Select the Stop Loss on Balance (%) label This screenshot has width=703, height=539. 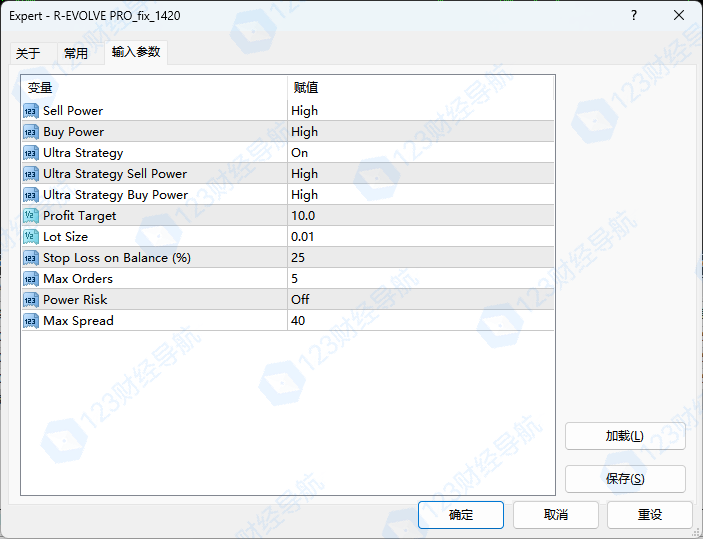[x=117, y=258]
